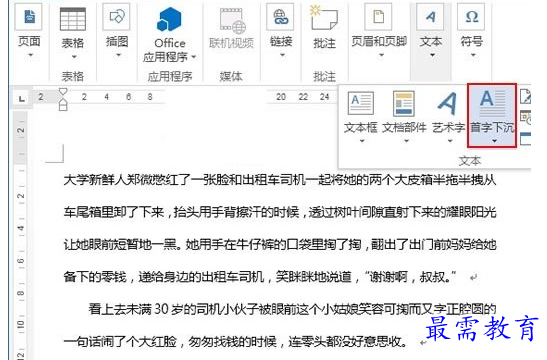
Task: Click in the line starting 备下的零钱
Action: (x=260, y=277)
